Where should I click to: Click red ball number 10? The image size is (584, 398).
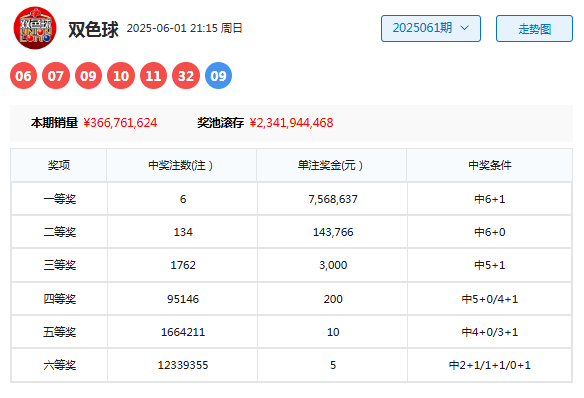(121, 76)
